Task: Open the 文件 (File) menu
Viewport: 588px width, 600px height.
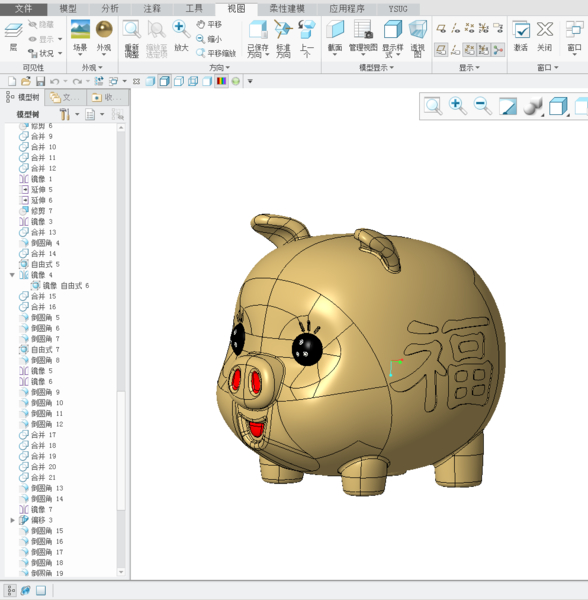Action: (x=23, y=9)
